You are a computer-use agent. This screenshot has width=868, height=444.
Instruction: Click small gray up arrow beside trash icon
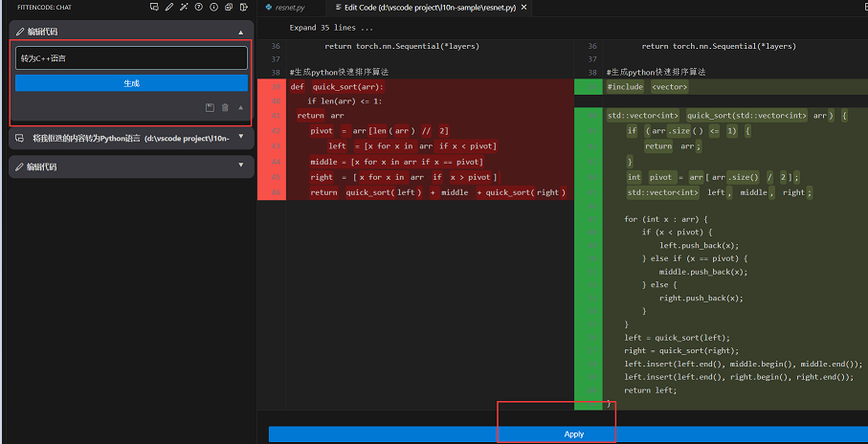(x=241, y=107)
